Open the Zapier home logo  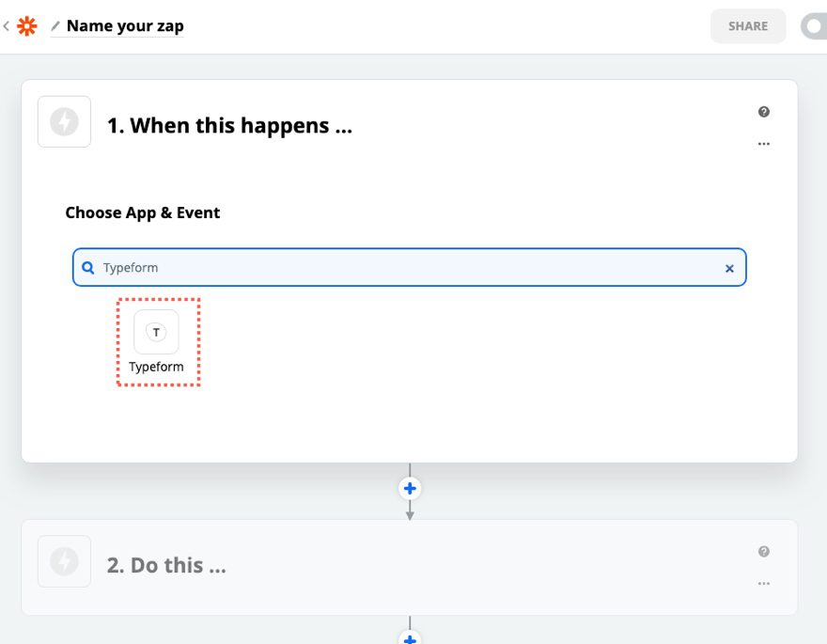pos(27,26)
